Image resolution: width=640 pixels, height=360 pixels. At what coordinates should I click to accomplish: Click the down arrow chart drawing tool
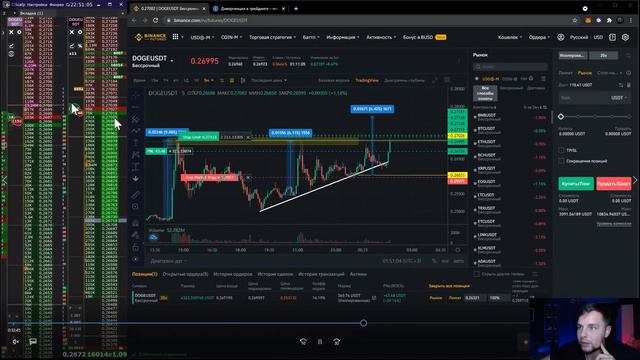click(136, 179)
